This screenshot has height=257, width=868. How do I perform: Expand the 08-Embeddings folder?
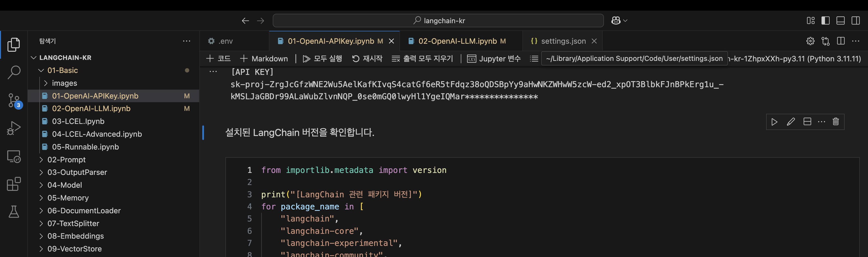[113, 236]
